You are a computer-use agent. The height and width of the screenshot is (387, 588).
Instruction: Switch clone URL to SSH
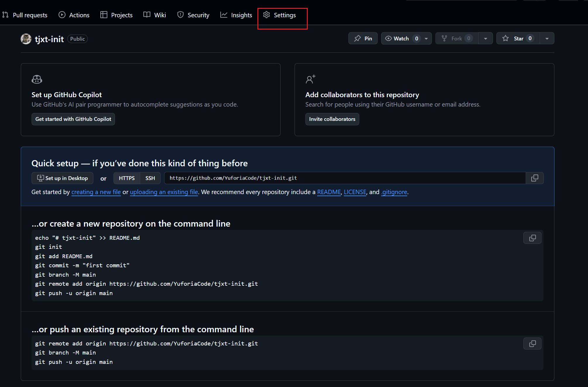point(150,178)
